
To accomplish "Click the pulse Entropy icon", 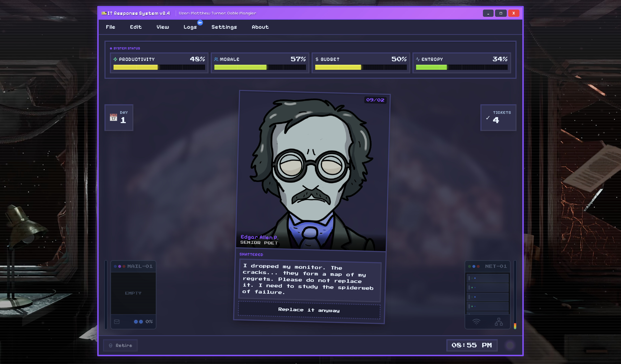I will click(418, 59).
